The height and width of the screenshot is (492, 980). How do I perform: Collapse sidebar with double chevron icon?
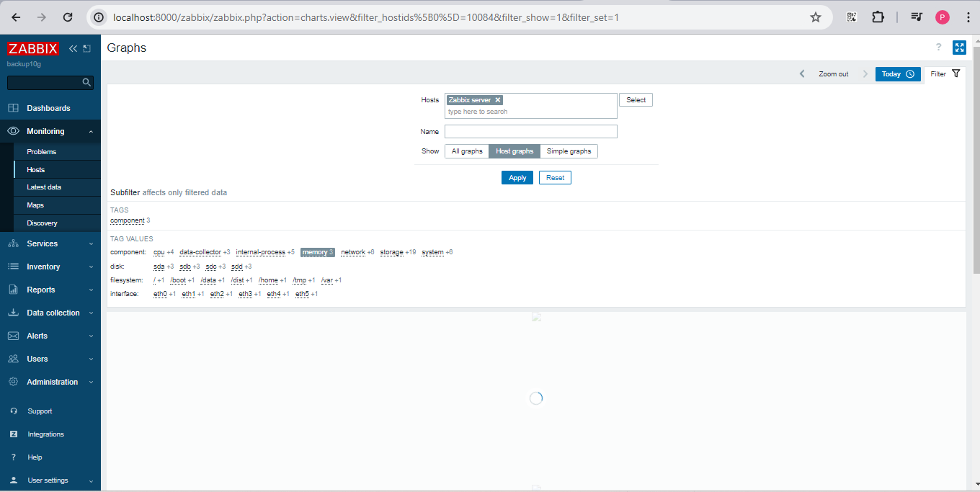73,48
